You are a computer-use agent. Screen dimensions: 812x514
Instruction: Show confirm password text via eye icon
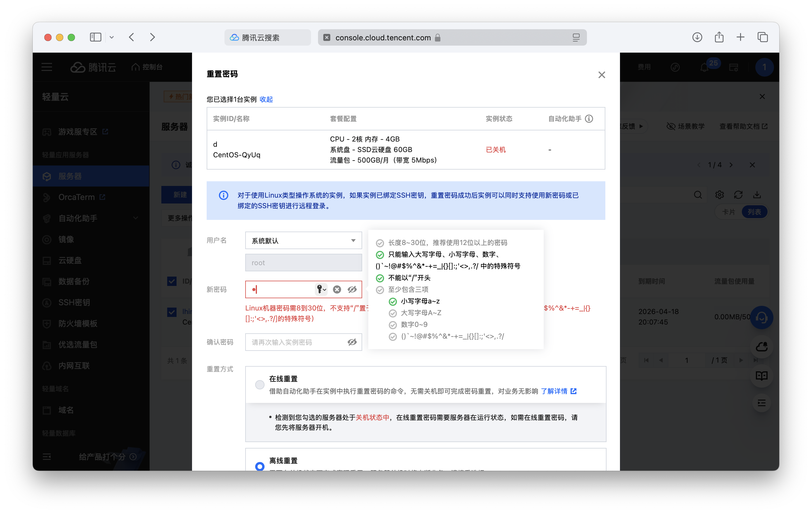352,342
